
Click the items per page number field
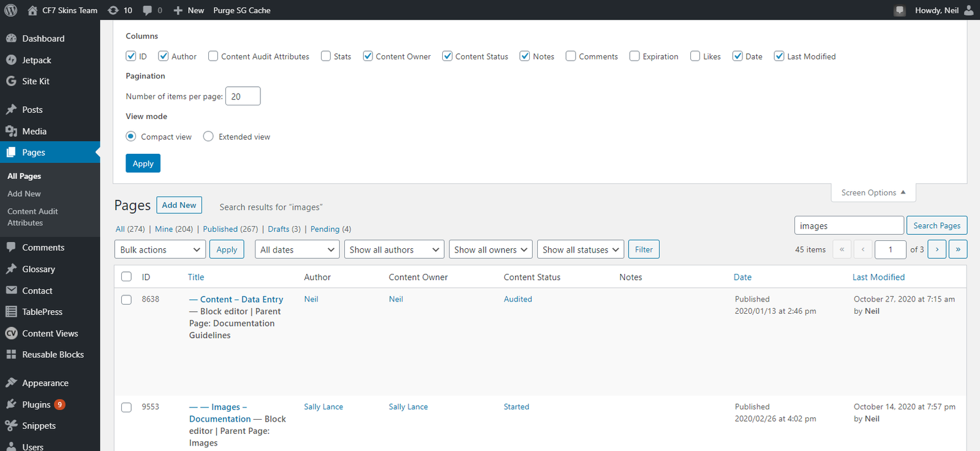coord(243,96)
